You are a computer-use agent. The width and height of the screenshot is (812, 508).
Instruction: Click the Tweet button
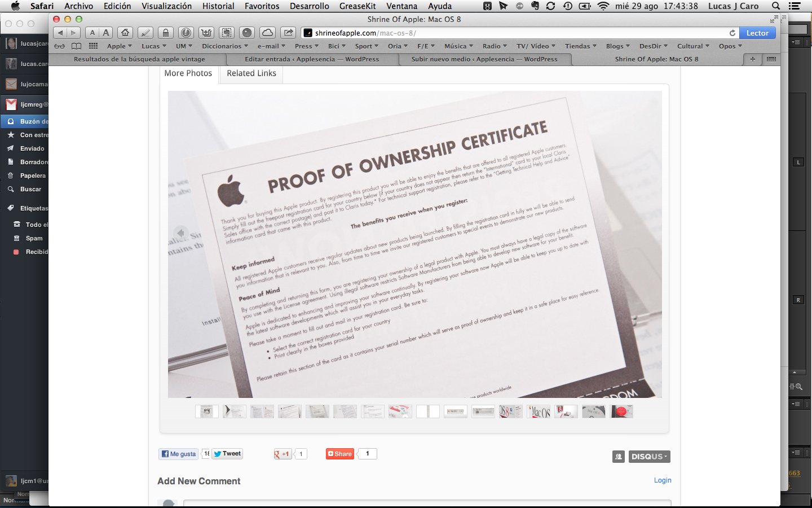(x=227, y=454)
